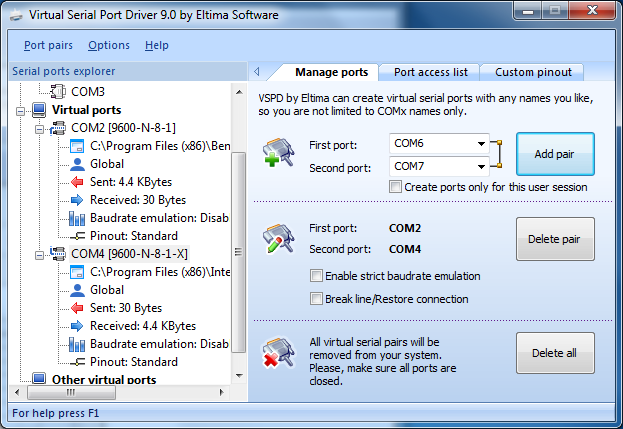This screenshot has height=429, width=623.
Task: Click Baudrate emulation row under COM4
Action: coord(159,344)
